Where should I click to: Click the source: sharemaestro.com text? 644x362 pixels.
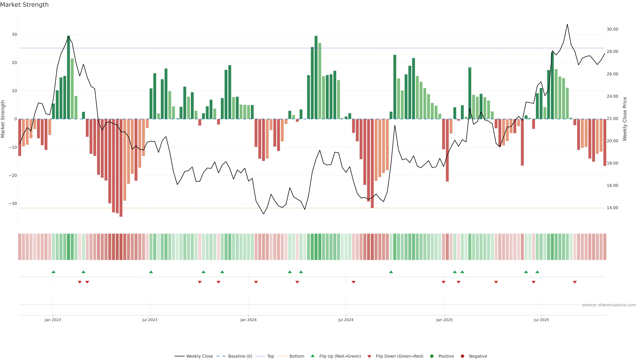pos(609,305)
